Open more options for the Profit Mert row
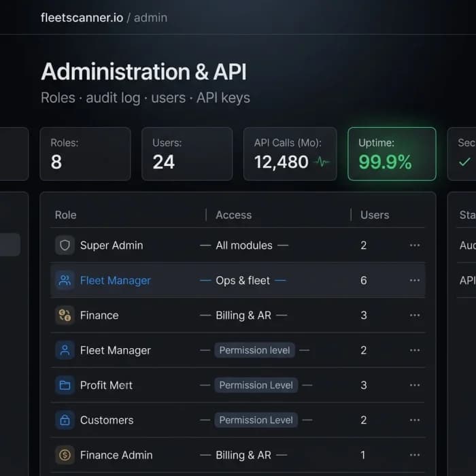The width and height of the screenshot is (476, 476). pos(415,385)
